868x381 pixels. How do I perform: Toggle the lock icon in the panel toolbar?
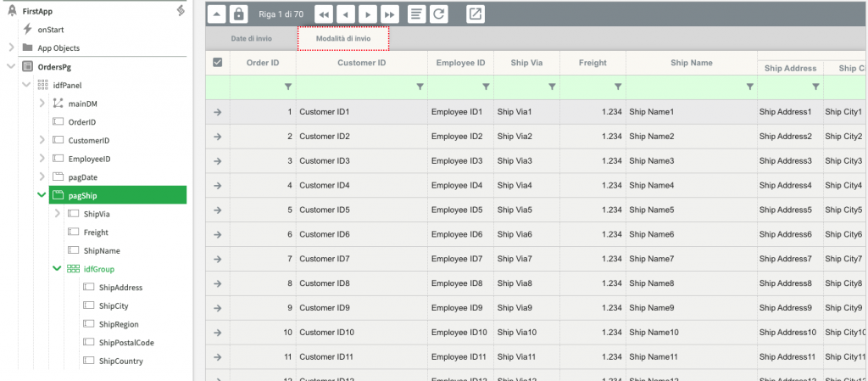click(238, 14)
